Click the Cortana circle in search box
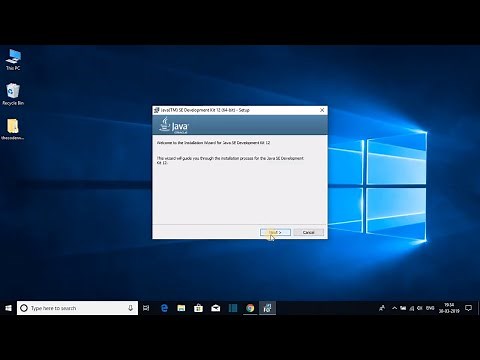 click(x=24, y=308)
